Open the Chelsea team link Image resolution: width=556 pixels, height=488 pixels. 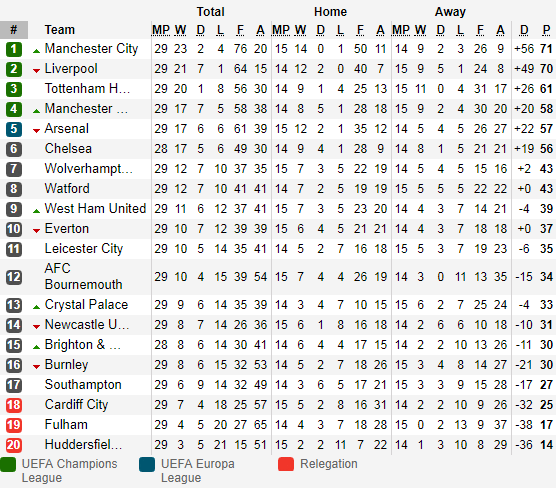68,149
